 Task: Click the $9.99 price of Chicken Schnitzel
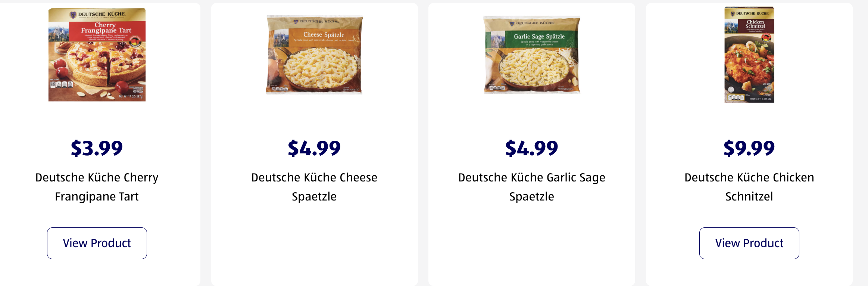coord(749,148)
